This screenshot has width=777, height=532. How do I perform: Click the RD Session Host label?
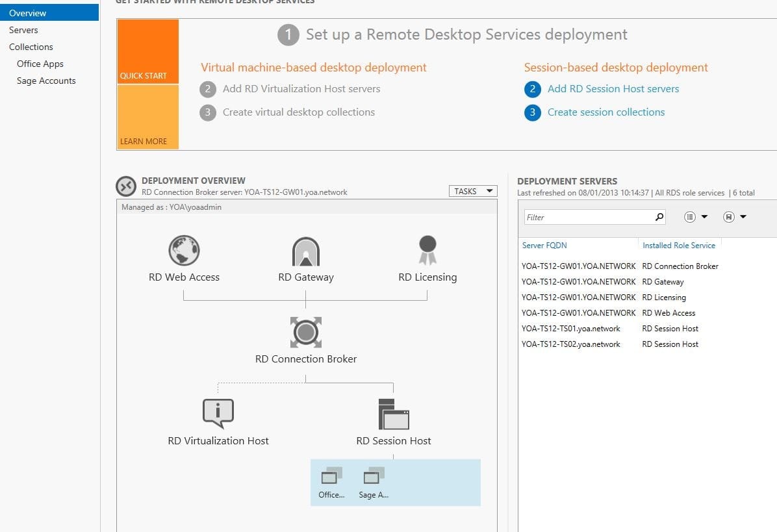click(x=394, y=440)
